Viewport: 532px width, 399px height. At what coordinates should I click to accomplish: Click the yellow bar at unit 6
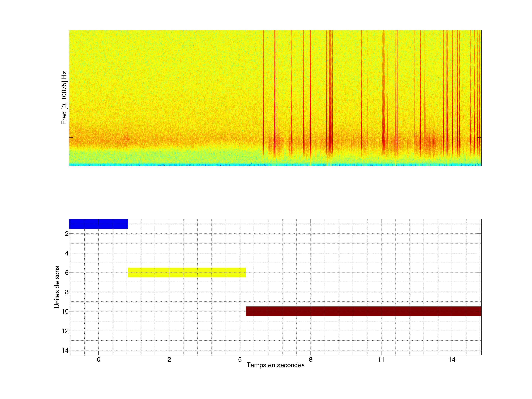click(x=187, y=272)
